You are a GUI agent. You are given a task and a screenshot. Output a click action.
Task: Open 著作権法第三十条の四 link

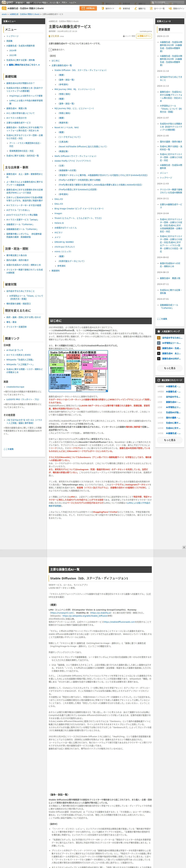coord(17,255)
